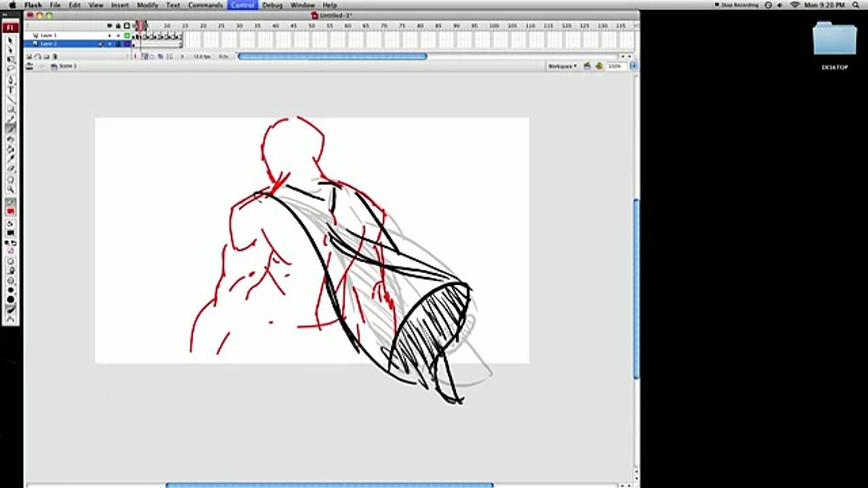Open the Insert menu
Viewport: 868px width, 488px height.
coord(120,5)
